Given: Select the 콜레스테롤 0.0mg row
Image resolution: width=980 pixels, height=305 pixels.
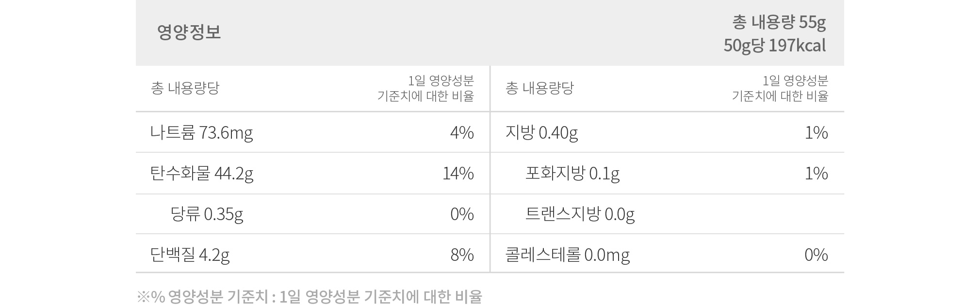Looking at the screenshot, I should (x=667, y=255).
